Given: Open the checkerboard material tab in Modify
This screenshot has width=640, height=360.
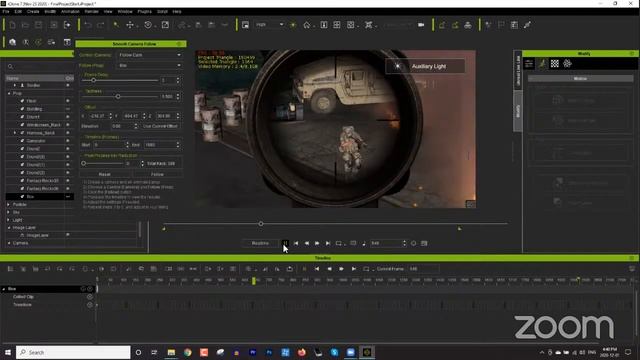Looking at the screenshot, I should [555, 63].
